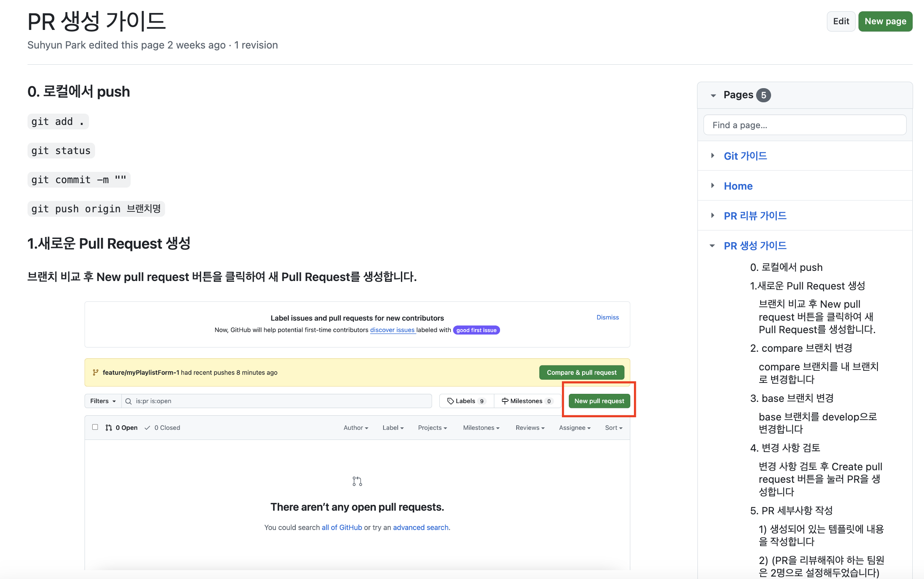This screenshot has width=924, height=579.
Task: Collapse the Pages section triangle
Action: [713, 95]
